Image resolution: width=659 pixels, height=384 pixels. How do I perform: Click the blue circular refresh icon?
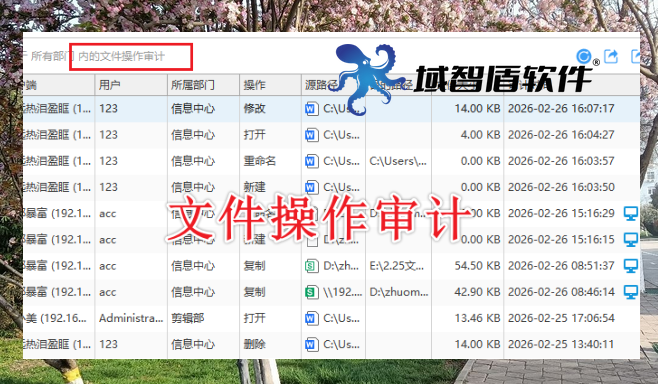584,56
